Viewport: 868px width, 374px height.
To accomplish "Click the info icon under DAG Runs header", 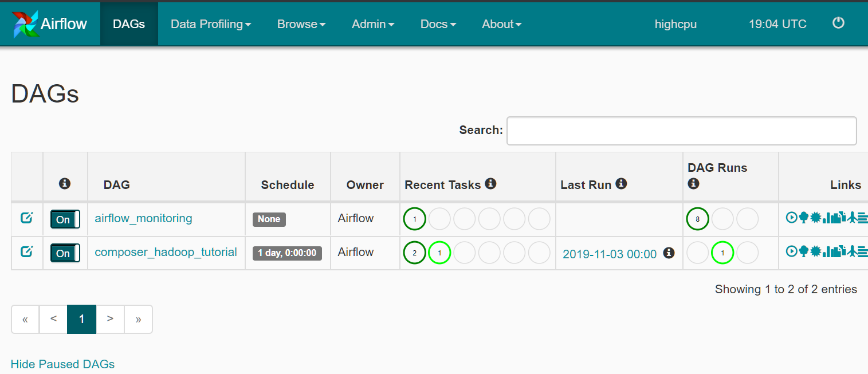I will tap(693, 183).
